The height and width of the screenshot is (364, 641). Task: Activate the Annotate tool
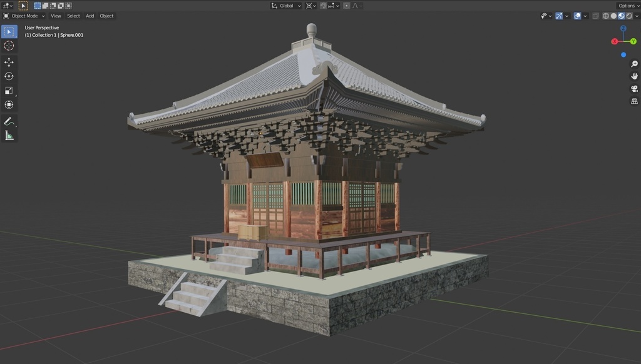click(x=9, y=121)
